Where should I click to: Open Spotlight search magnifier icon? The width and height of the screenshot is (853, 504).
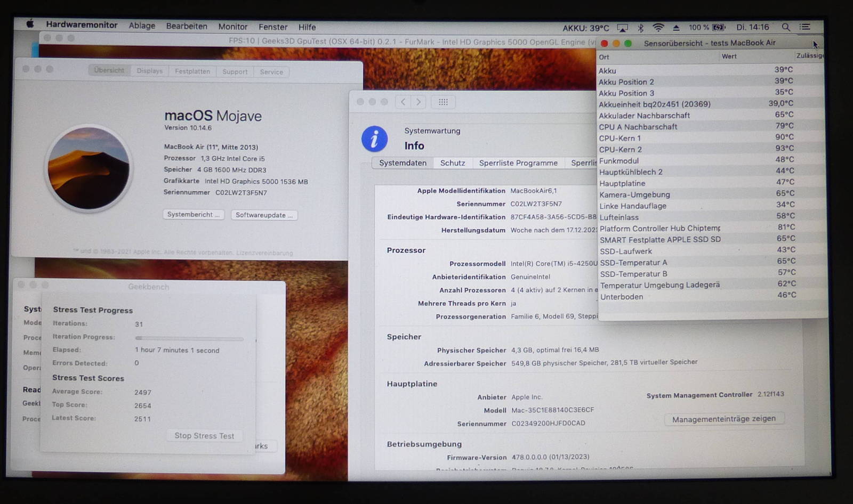point(786,27)
